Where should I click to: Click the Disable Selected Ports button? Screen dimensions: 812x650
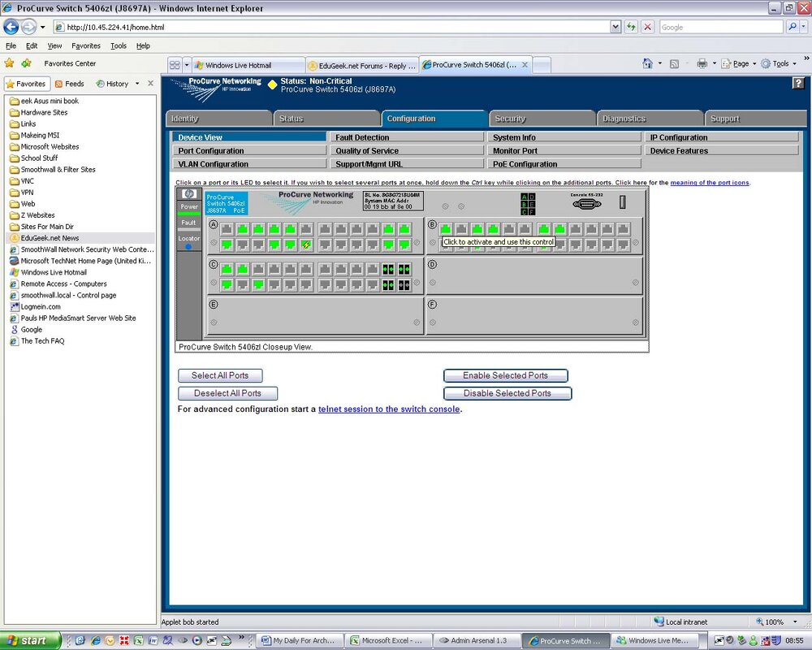click(508, 393)
